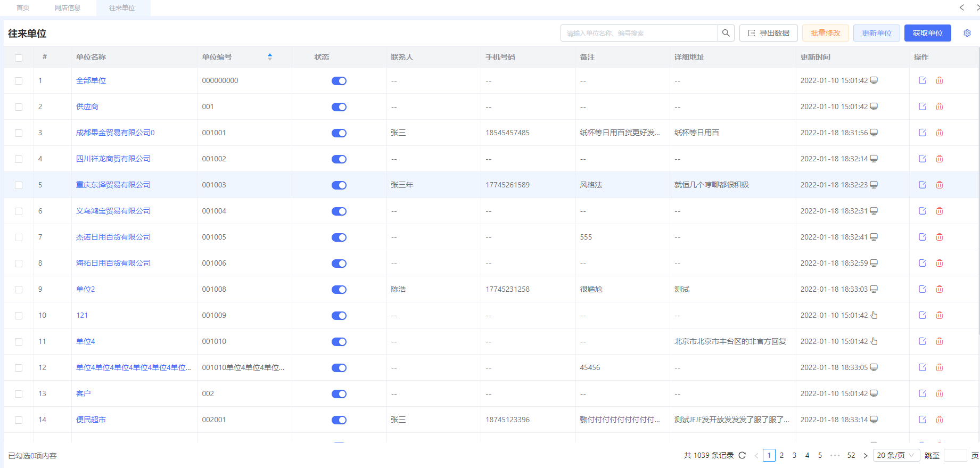Open 海拓日用百货有限公司 link

pos(113,263)
